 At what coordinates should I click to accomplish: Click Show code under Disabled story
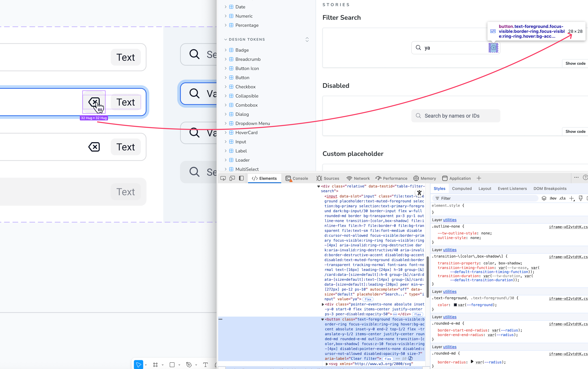coord(575,132)
